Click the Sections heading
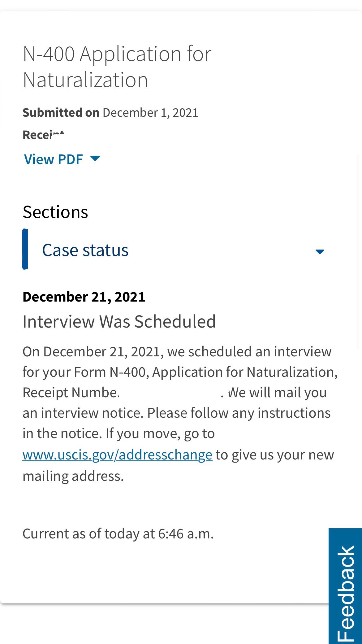 pyautogui.click(x=55, y=212)
